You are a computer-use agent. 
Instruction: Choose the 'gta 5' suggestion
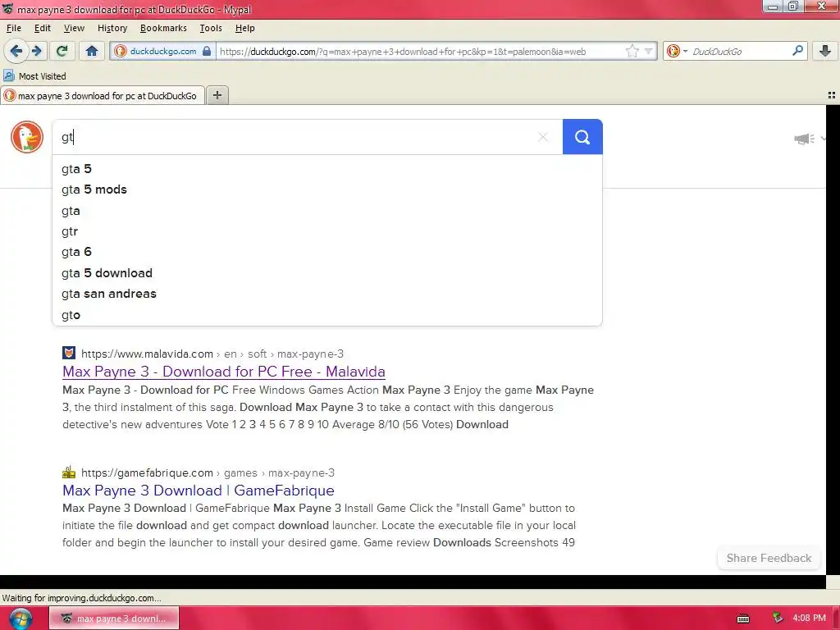(x=326, y=169)
